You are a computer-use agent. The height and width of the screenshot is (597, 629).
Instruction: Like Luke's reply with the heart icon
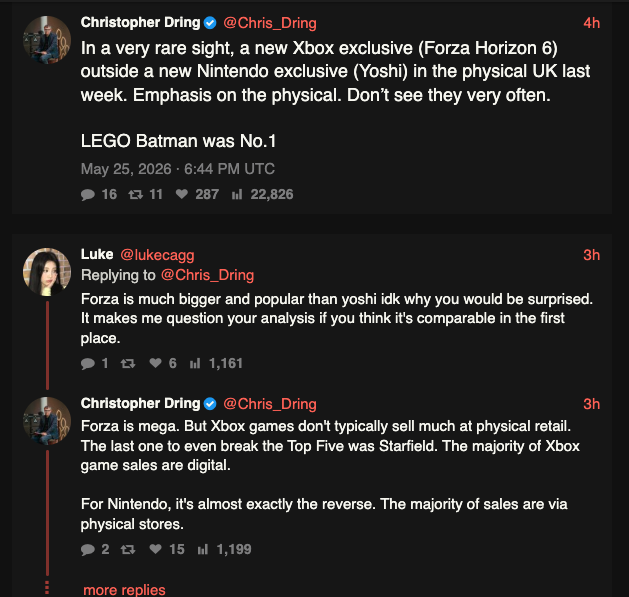[x=155, y=363]
